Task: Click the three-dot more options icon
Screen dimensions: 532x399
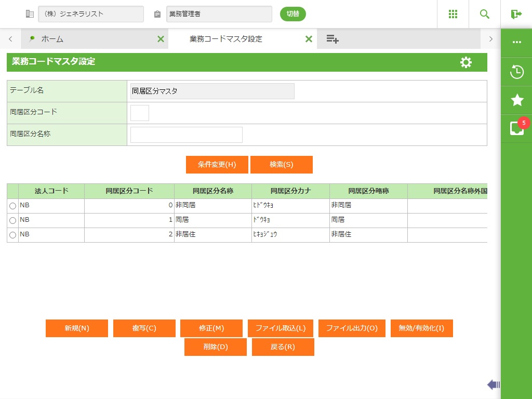Action: click(516, 43)
